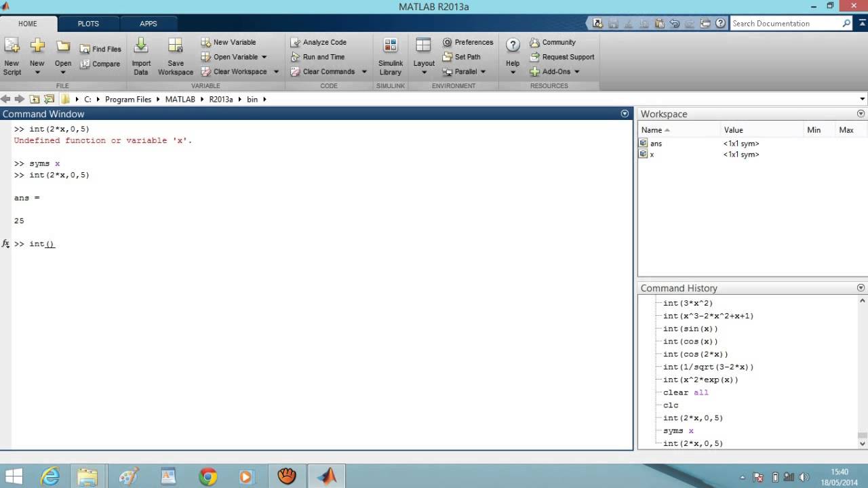Click bin in the address path
The height and width of the screenshot is (488, 868).
click(252, 99)
